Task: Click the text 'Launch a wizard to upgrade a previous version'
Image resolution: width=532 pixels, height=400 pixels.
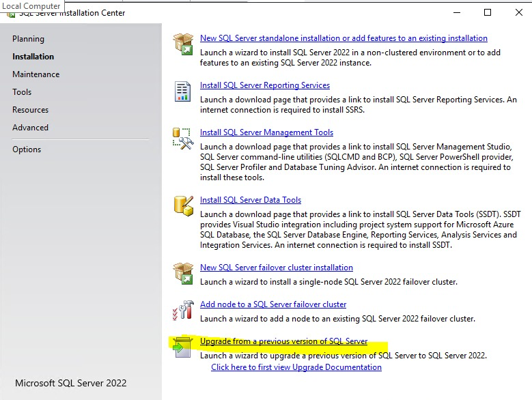Action: [x=283, y=356]
